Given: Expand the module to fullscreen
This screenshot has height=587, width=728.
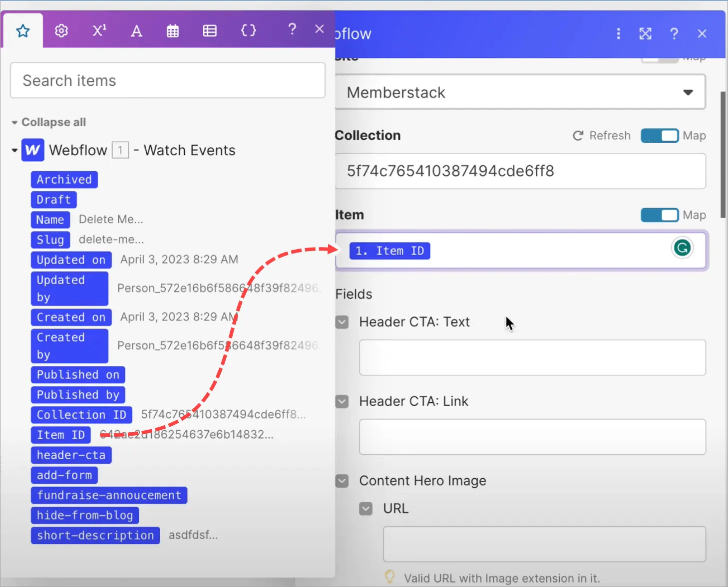Looking at the screenshot, I should 645,33.
